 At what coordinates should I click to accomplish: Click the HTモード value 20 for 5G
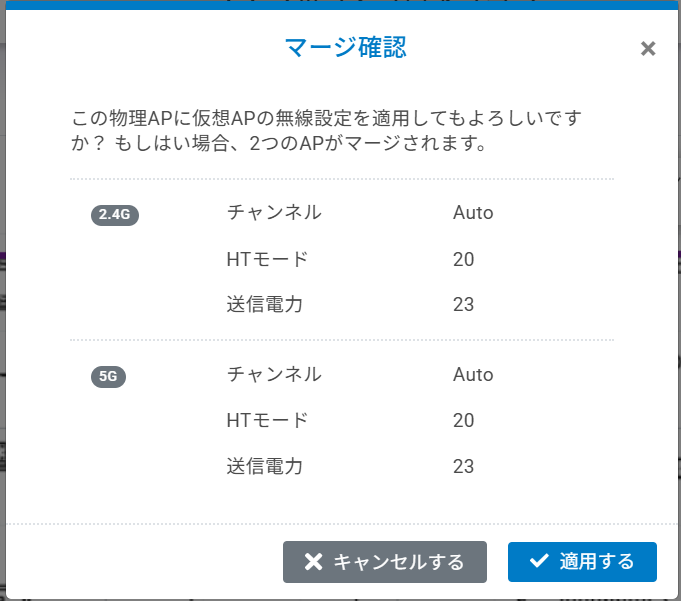click(463, 421)
